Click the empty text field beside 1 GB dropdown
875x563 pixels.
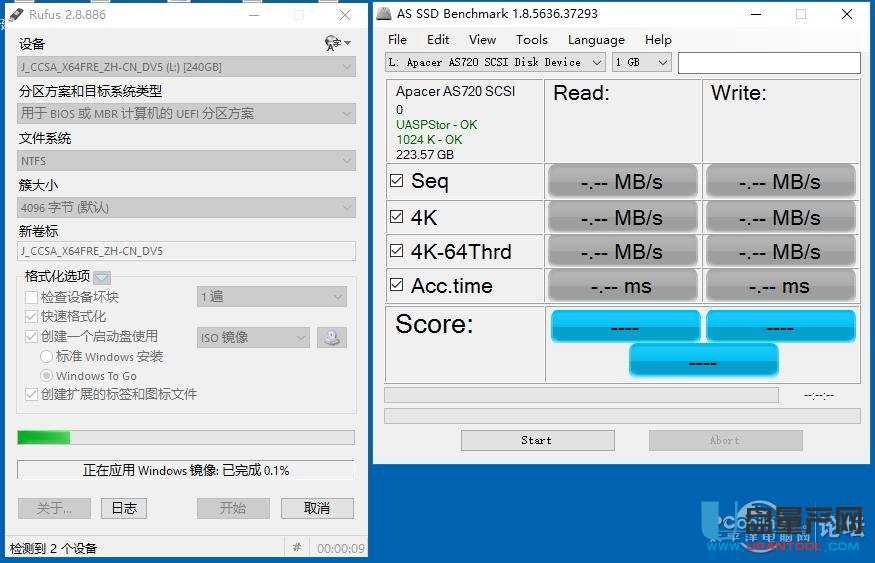pos(769,62)
